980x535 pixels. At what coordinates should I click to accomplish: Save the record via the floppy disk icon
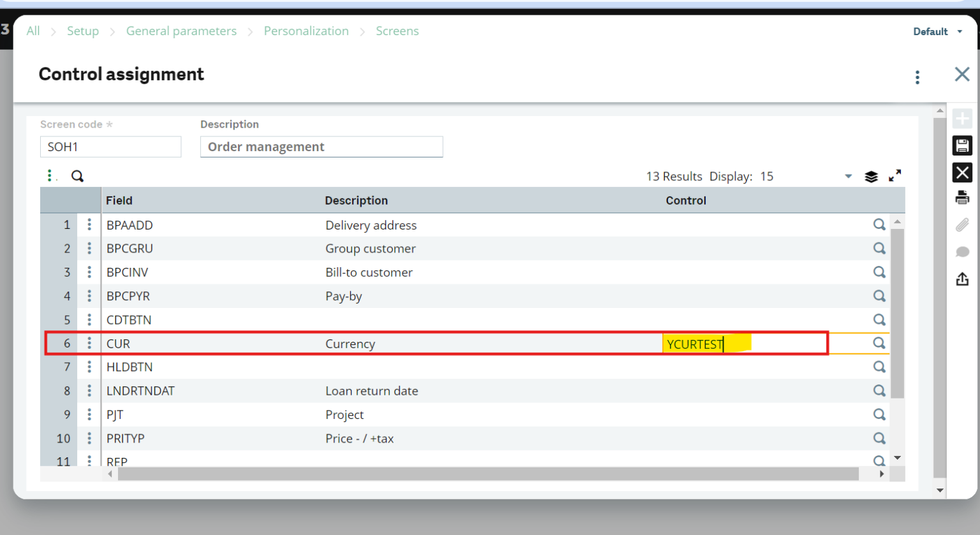[963, 145]
